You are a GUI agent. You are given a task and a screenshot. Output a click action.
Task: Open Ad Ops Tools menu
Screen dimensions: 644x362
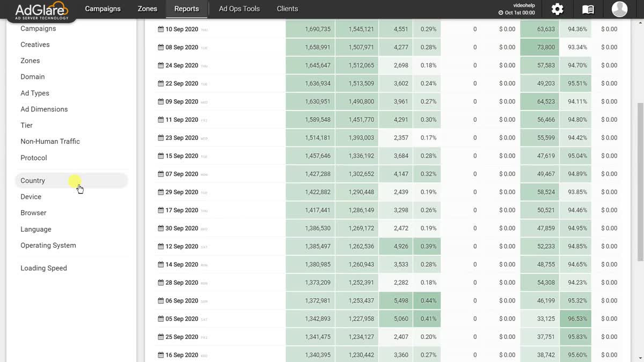[239, 9]
